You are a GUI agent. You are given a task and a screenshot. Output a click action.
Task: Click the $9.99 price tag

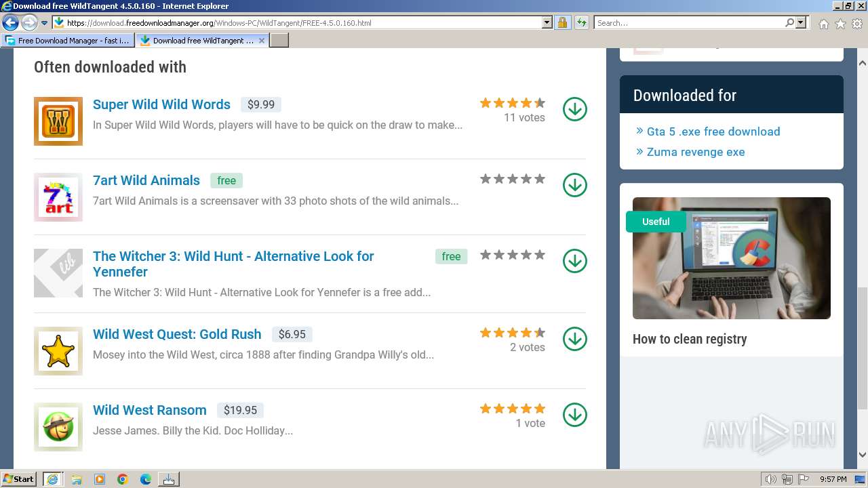click(x=261, y=104)
